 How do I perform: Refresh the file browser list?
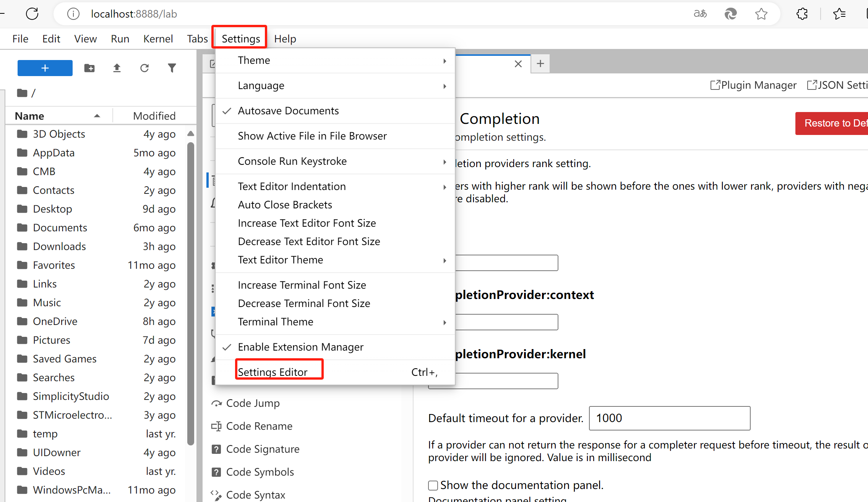pyautogui.click(x=144, y=68)
